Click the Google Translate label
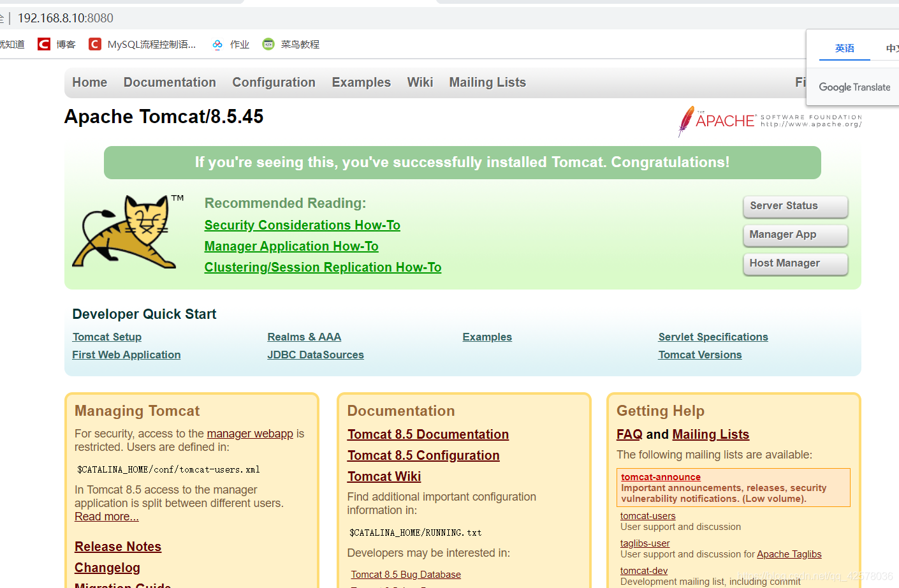Screen dimensions: 899x588 [x=854, y=87]
